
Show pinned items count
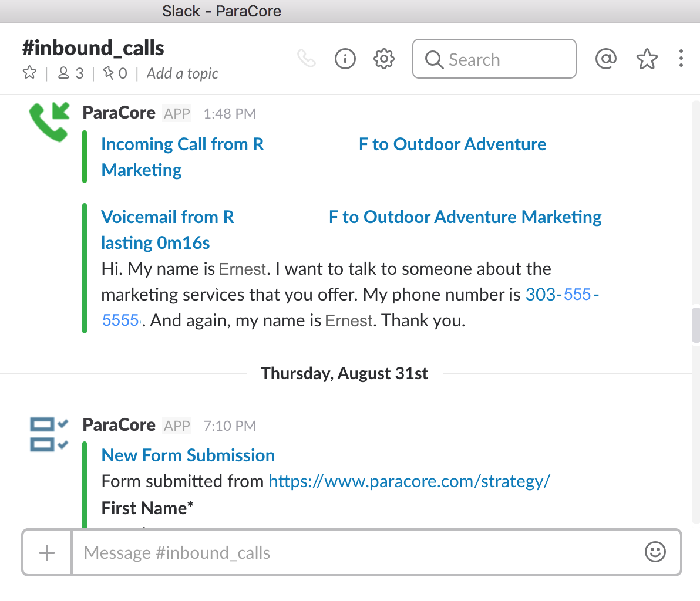(x=115, y=73)
